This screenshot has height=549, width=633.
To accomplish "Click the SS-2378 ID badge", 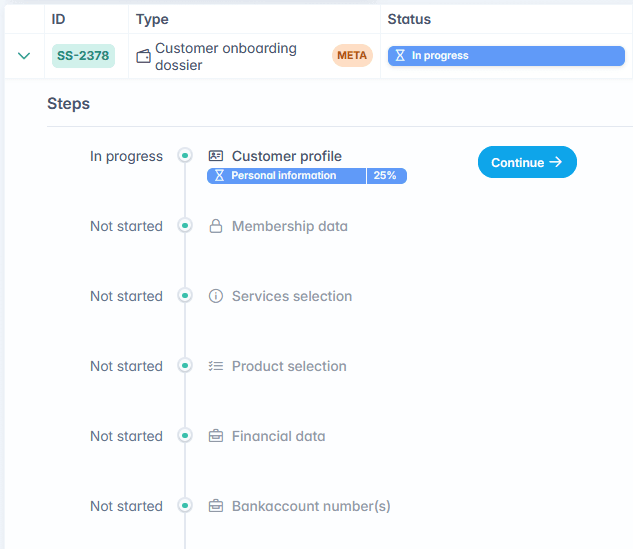I will point(83,56).
